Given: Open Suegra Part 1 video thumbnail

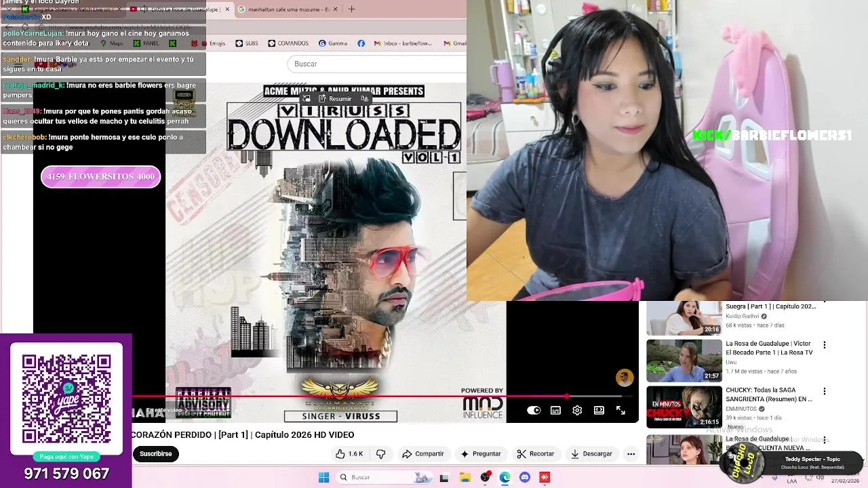Looking at the screenshot, I should [684, 317].
